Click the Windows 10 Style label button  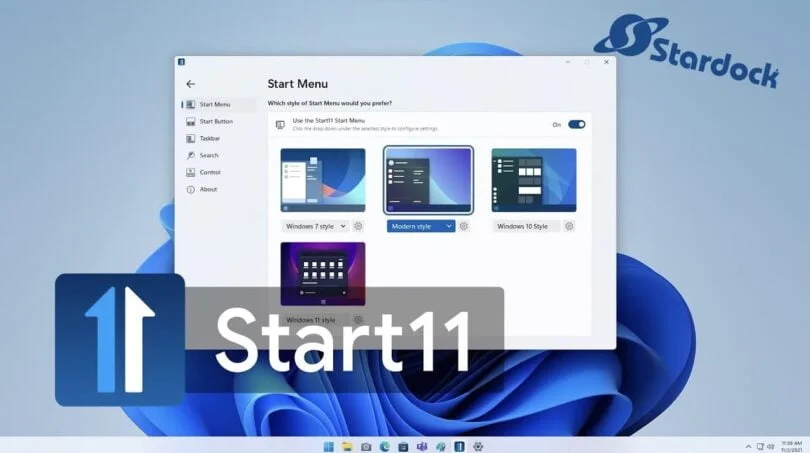point(526,226)
